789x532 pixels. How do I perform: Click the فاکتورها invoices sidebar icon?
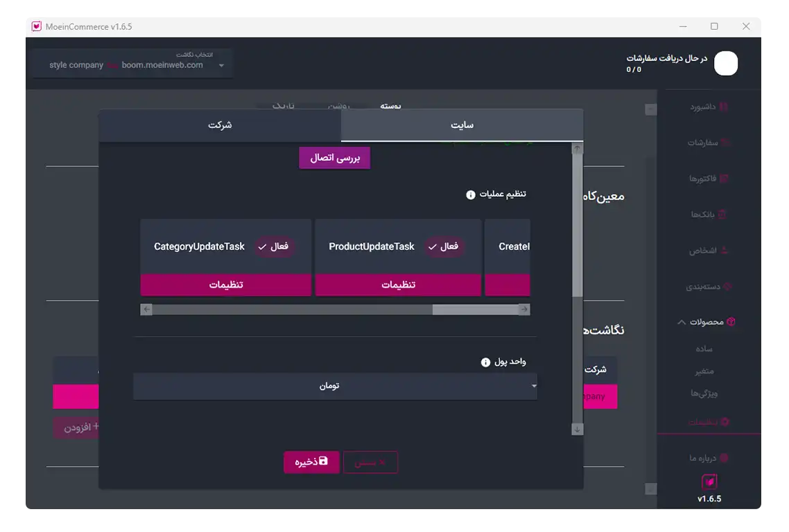[x=724, y=179]
